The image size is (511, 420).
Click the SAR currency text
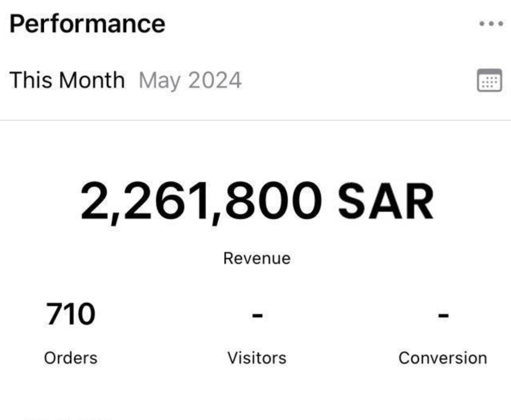385,201
